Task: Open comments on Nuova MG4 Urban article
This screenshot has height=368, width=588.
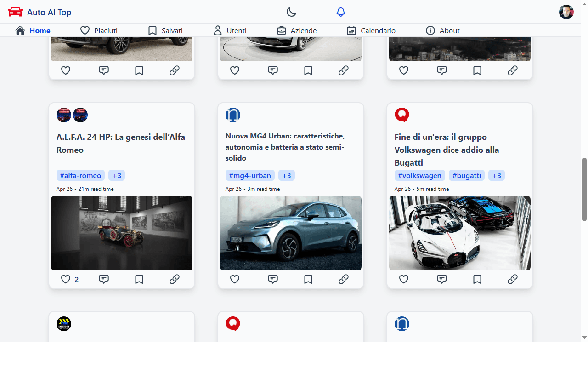Action: [x=273, y=279]
